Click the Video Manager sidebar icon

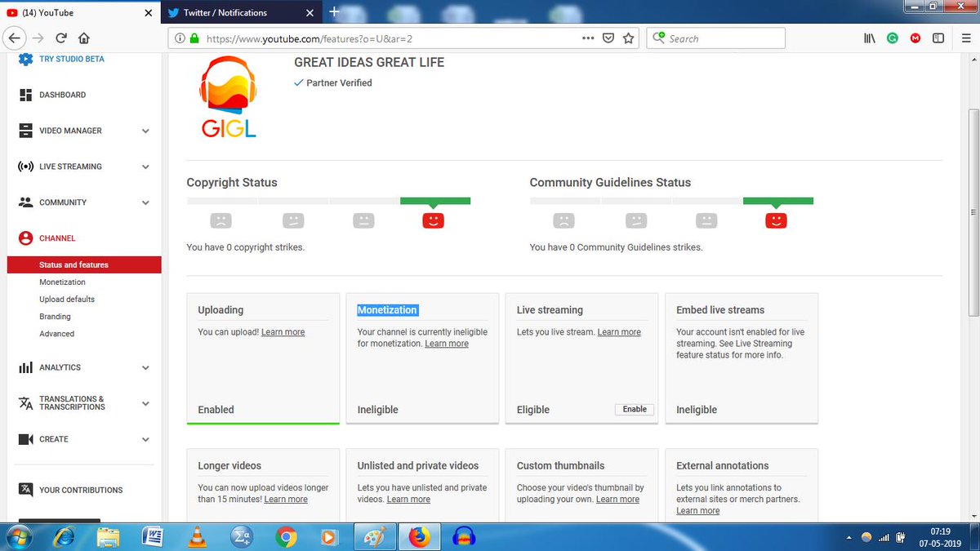point(25,131)
